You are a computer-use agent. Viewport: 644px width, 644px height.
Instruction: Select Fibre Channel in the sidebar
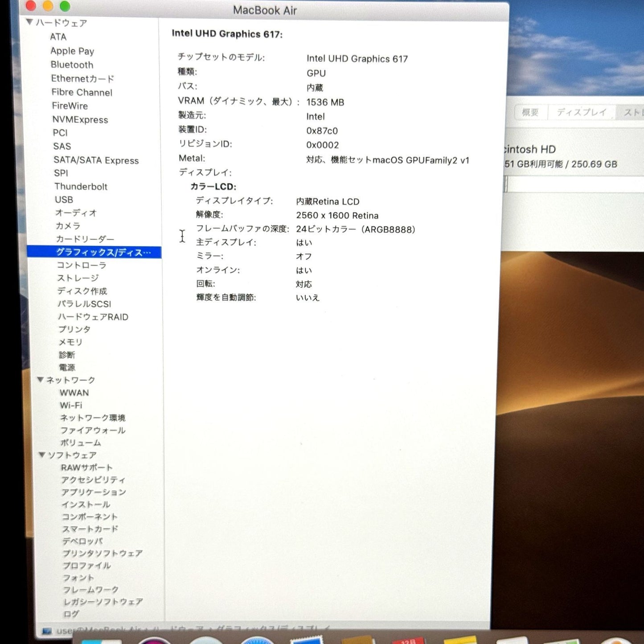coord(82,92)
